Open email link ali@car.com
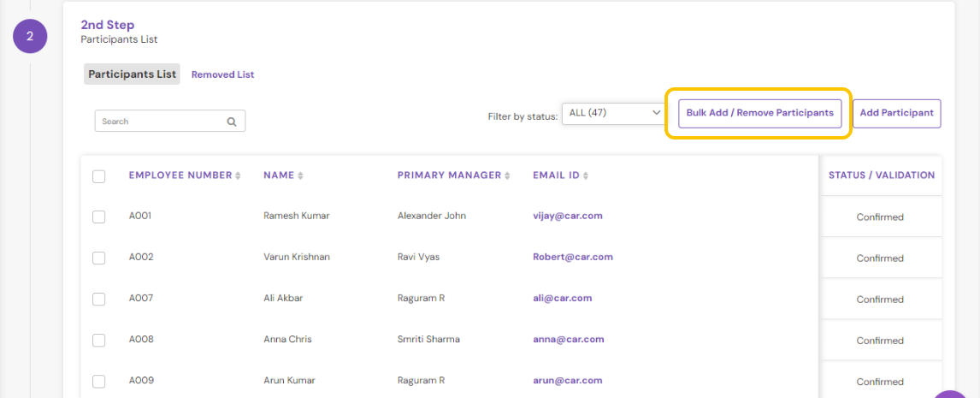 [x=562, y=298]
